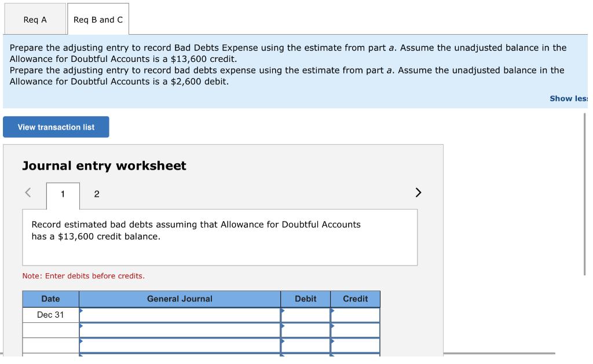Click the next transaction chevron arrow
The width and height of the screenshot is (593, 364).
tap(419, 192)
